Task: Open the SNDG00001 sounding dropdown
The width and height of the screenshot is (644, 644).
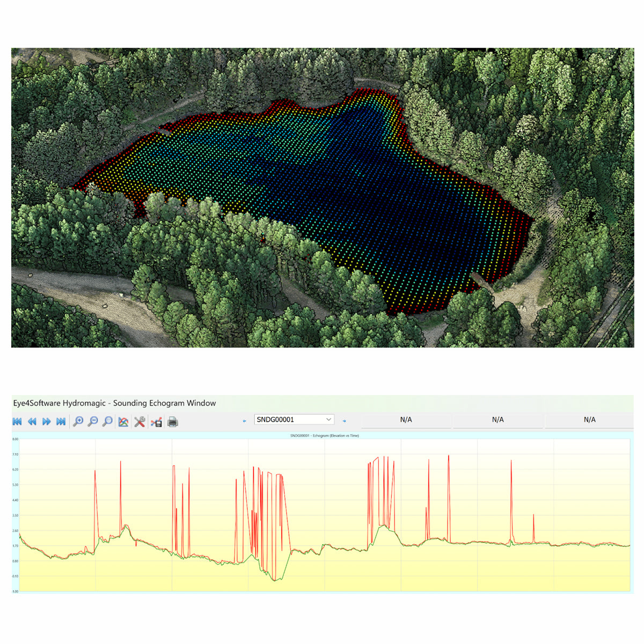Action: click(294, 420)
